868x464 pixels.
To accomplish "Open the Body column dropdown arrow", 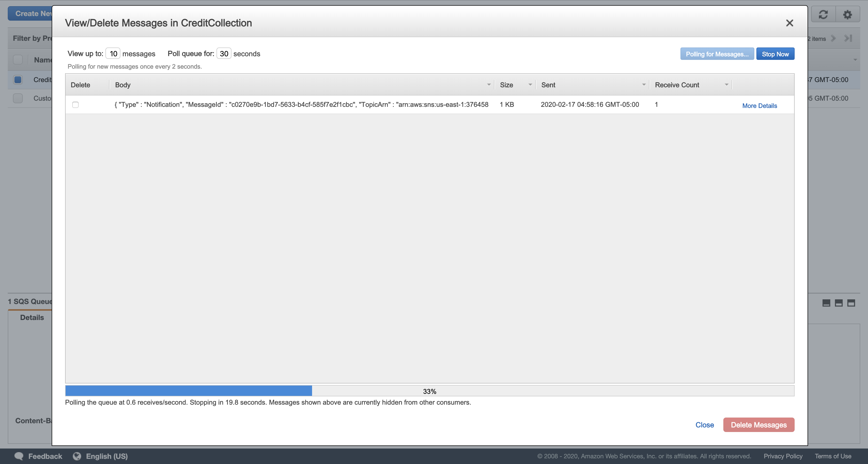I will click(x=489, y=85).
